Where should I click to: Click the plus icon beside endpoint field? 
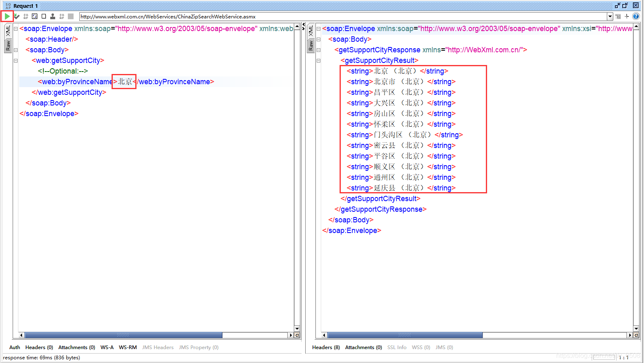point(627,16)
